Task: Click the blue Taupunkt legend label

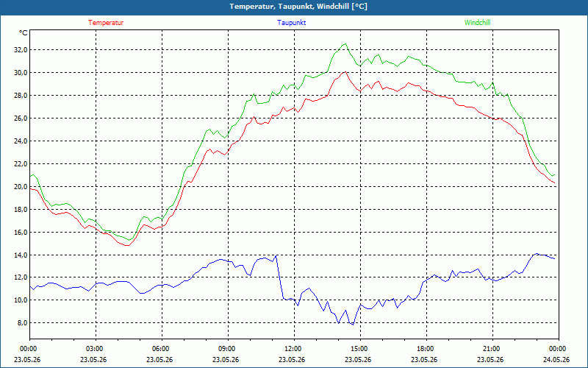Action: click(x=291, y=23)
